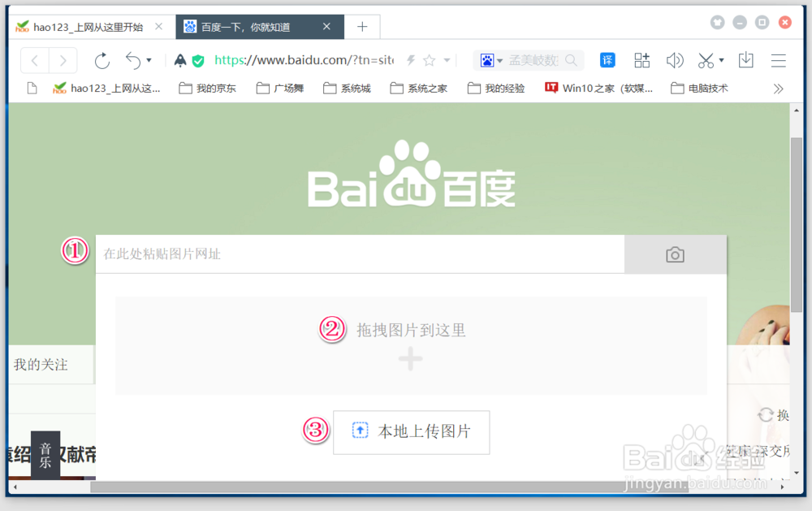This screenshot has height=511, width=812.
Task: Open the 我的京东 bookmark folder
Action: (x=207, y=88)
